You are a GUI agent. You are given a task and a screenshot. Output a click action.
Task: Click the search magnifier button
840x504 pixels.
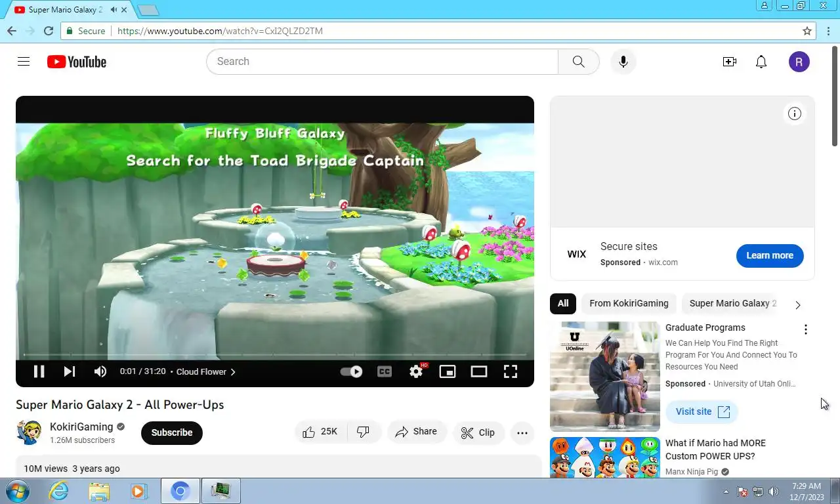click(578, 62)
